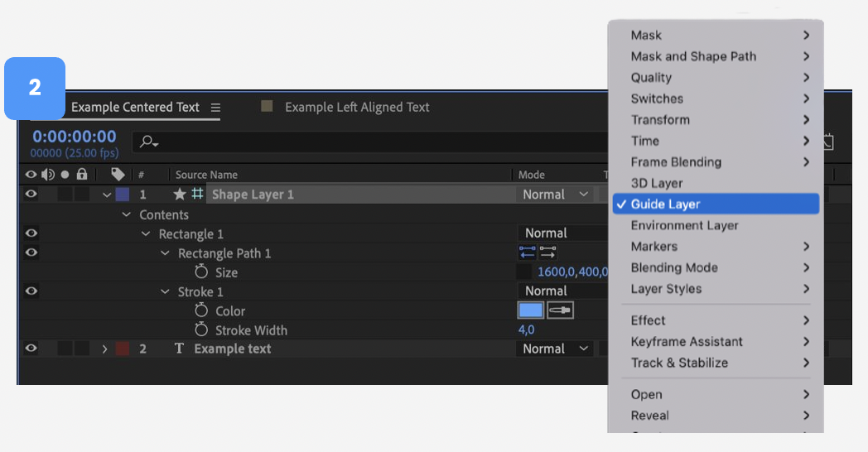The height and width of the screenshot is (452, 868).
Task: Click the current timecode 0:00:00:00
Action: 75,137
